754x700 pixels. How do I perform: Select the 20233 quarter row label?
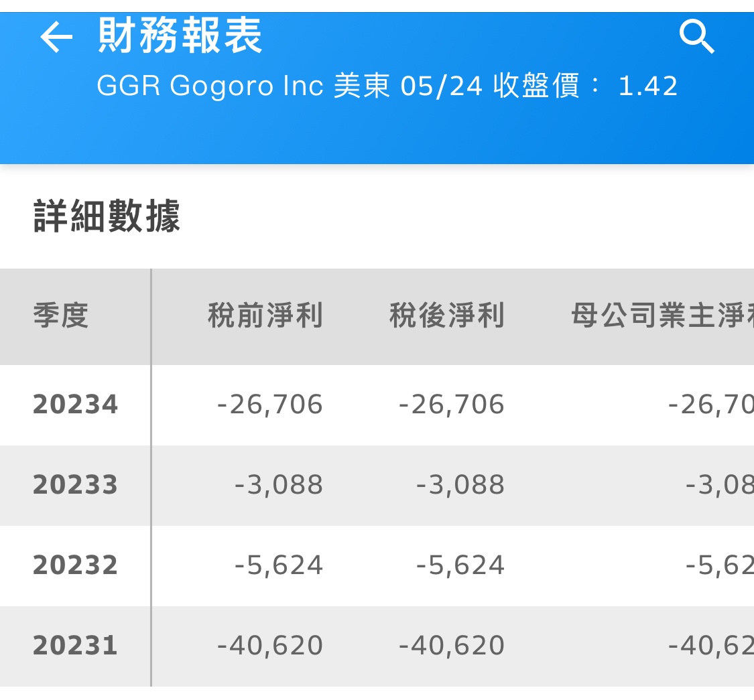point(75,485)
